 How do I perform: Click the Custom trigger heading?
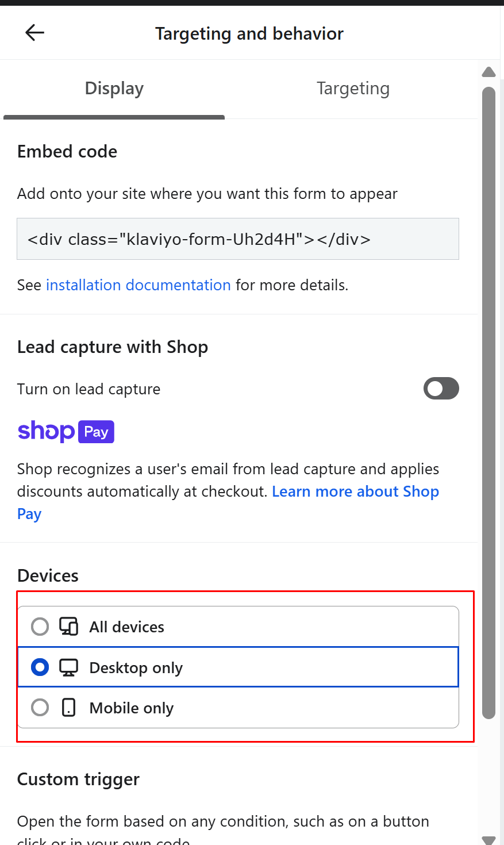(x=78, y=779)
